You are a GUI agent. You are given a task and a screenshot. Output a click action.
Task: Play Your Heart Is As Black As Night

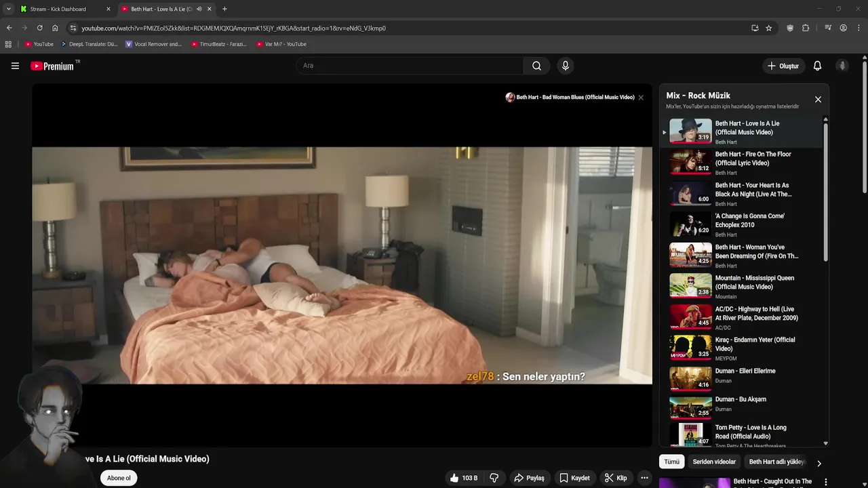(753, 190)
